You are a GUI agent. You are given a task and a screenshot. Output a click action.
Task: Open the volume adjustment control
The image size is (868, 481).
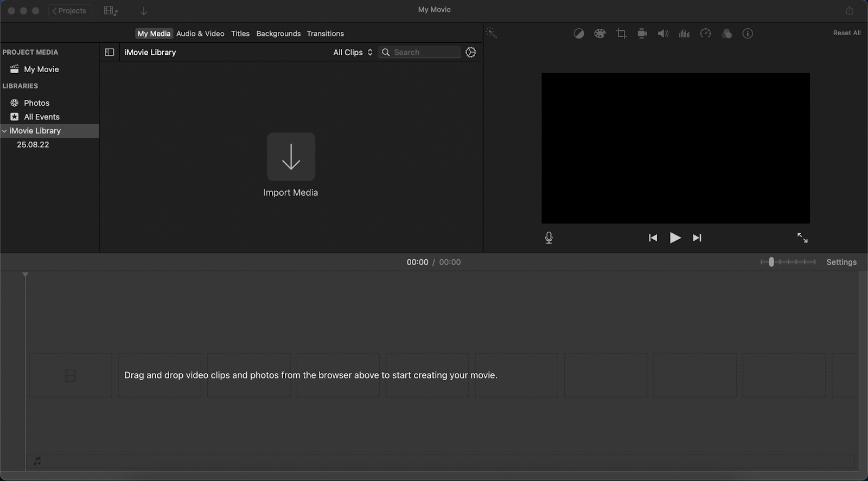tap(663, 34)
